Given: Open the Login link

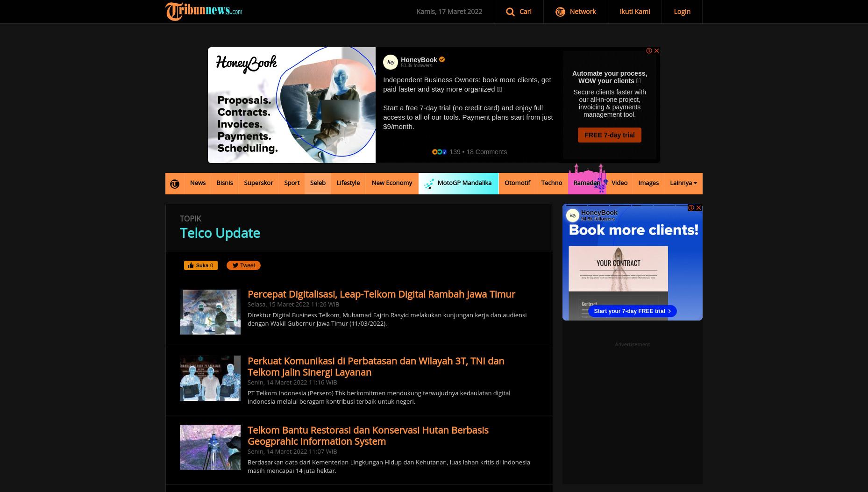Looking at the screenshot, I should (682, 11).
